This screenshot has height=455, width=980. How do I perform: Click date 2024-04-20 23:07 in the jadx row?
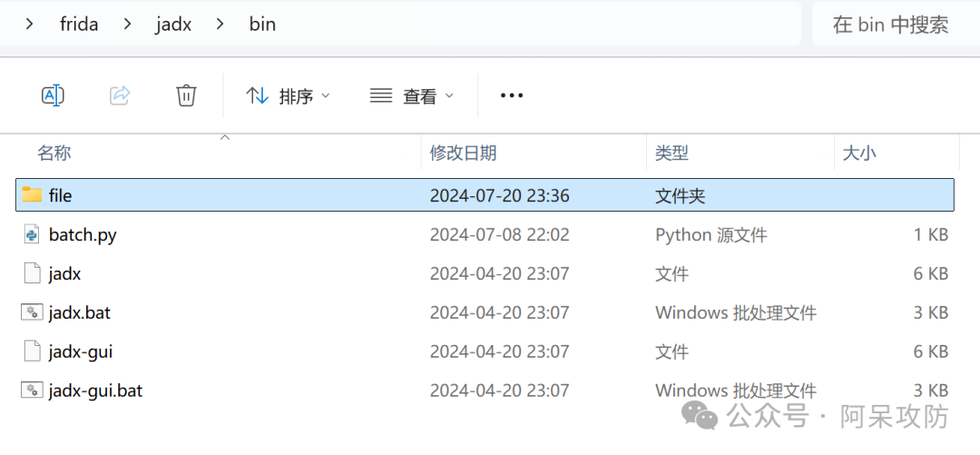point(499,274)
